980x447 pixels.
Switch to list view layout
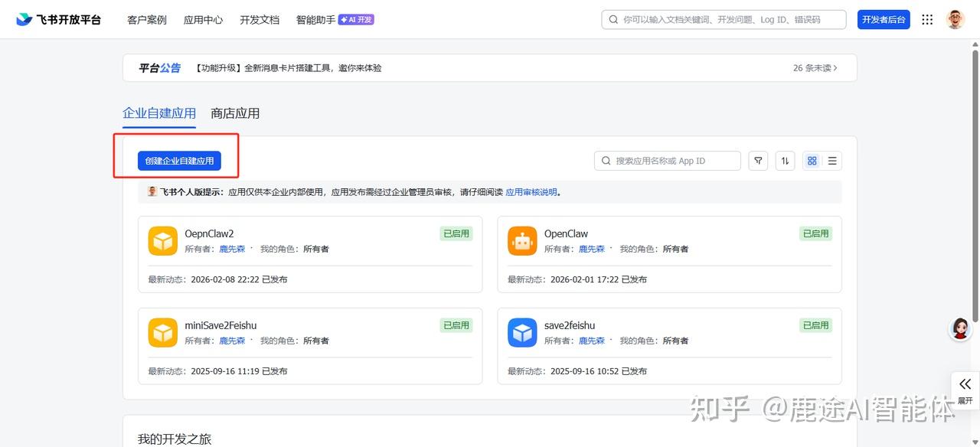coord(832,161)
